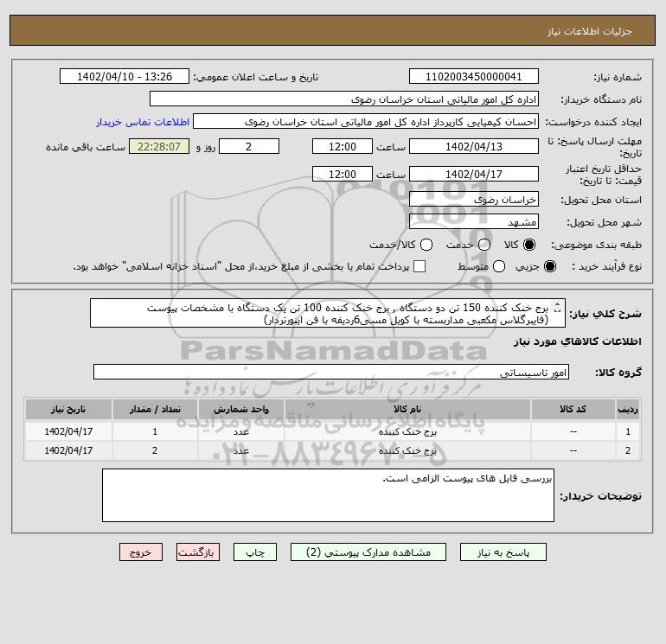Toggle the اسناد خزانه اسلامی payment checkbox
The image size is (666, 644).
(419, 266)
